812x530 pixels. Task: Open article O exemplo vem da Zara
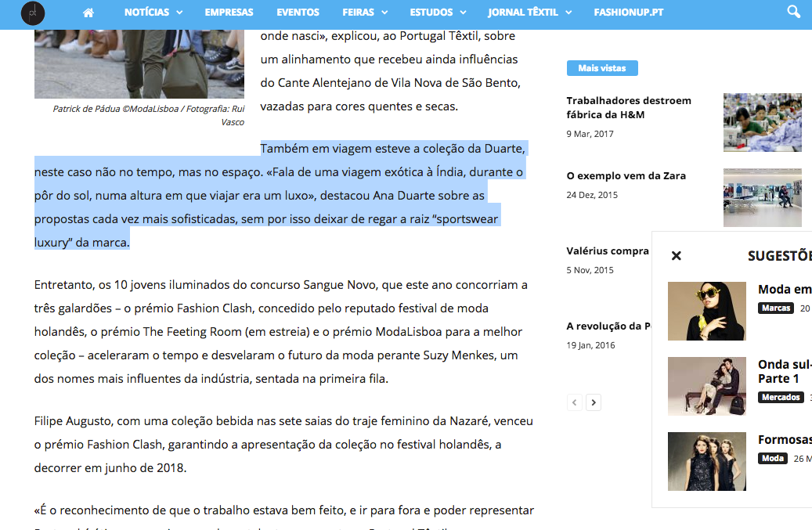click(626, 176)
